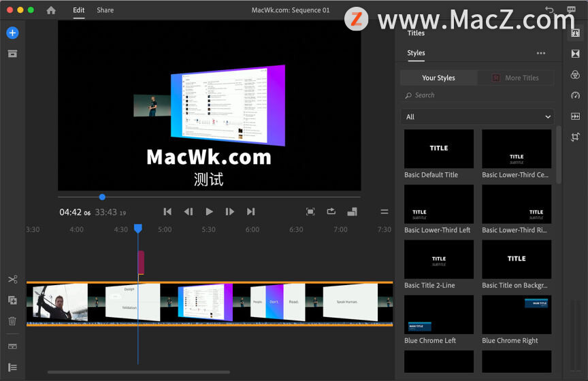Open the track list icon at bottom left
The image size is (588, 381).
pyautogui.click(x=12, y=367)
